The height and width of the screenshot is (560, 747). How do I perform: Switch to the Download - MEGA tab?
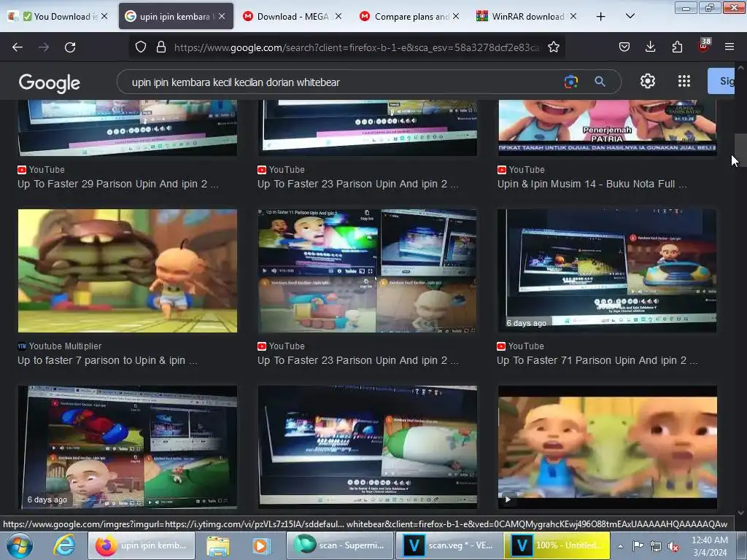point(292,17)
